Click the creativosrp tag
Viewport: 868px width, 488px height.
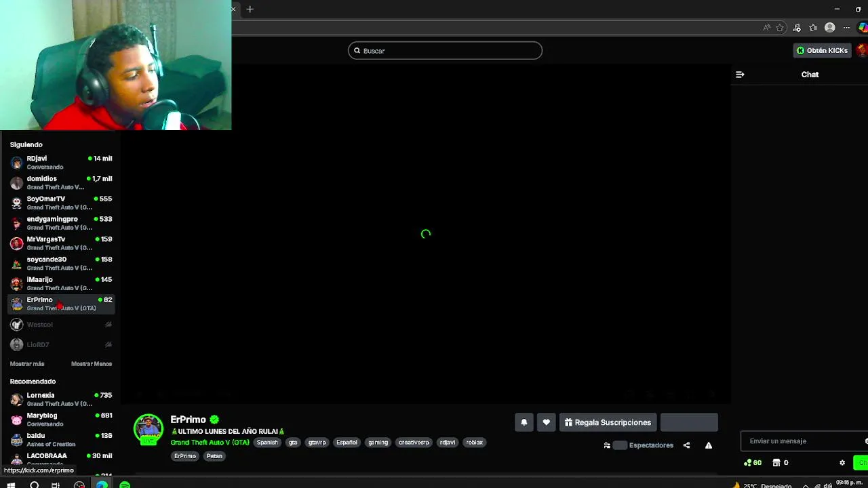414,443
